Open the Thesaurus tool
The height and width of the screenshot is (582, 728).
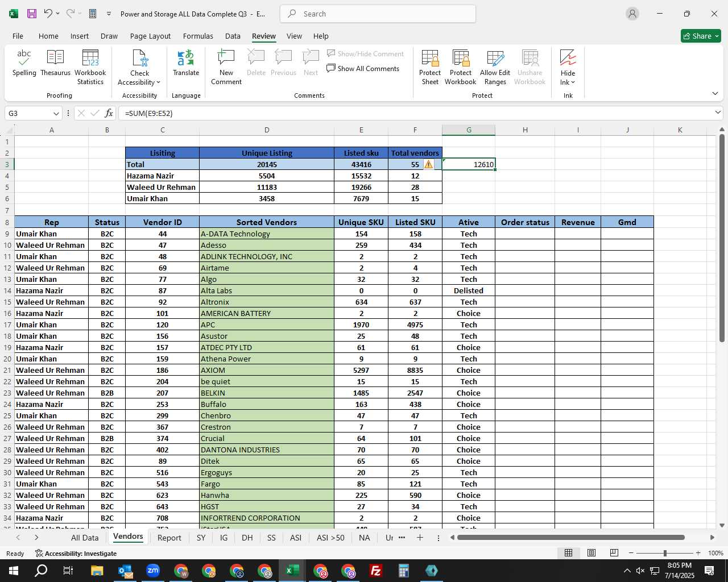point(56,63)
